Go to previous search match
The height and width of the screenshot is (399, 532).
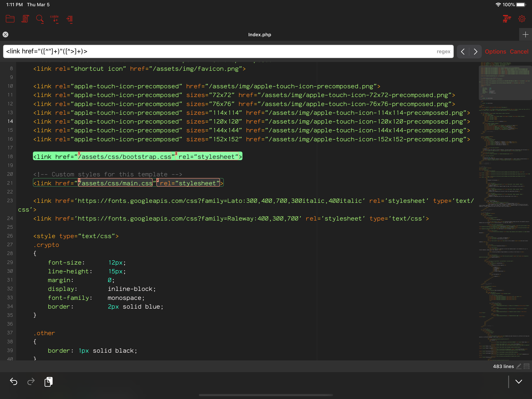coord(463,51)
